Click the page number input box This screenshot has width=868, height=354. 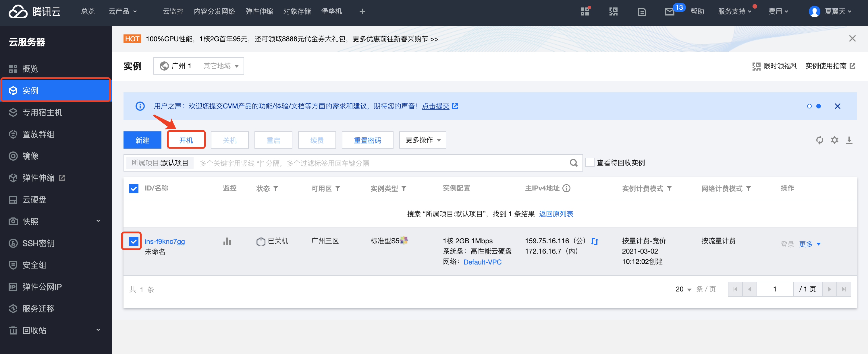[x=775, y=289]
